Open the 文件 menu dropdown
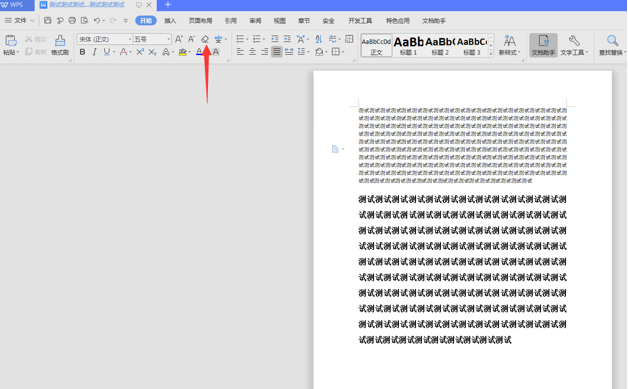Screen dimensions: 628x389 [x=20, y=20]
